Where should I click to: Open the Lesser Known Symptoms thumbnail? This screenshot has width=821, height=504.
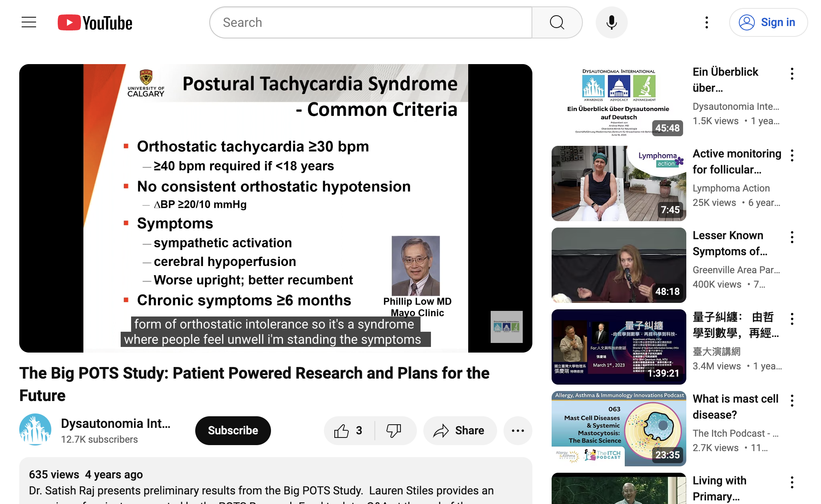(619, 265)
